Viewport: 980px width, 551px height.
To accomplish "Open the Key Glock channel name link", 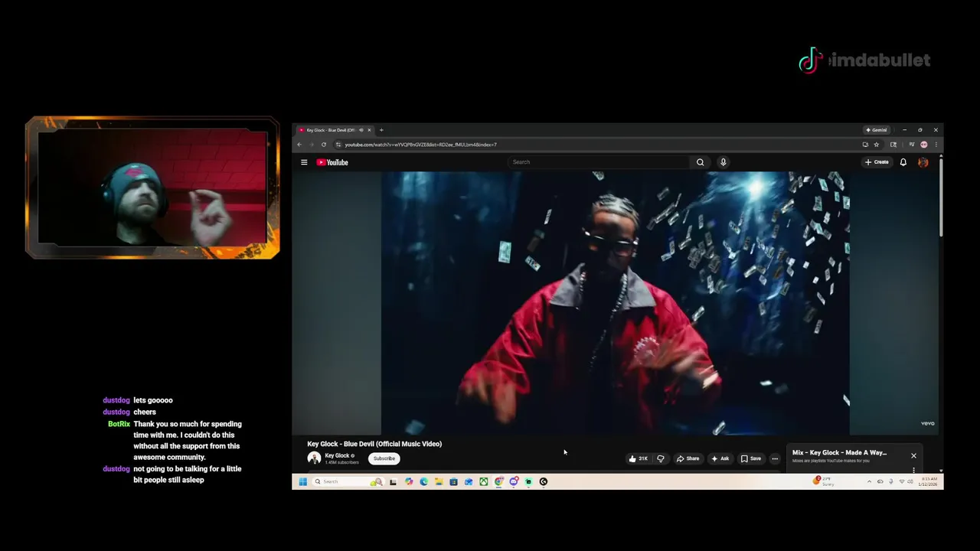I will point(337,455).
